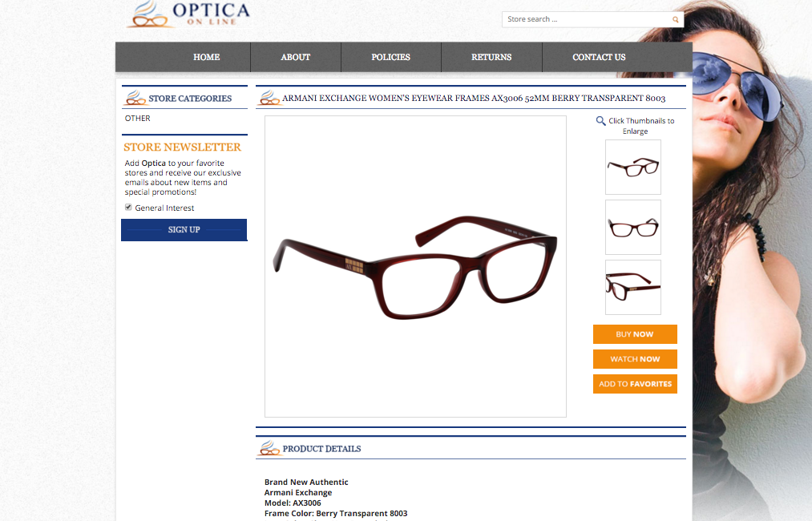The image size is (812, 521).
Task: Click glasses icon beside Armani Exchange title
Action: click(x=269, y=97)
